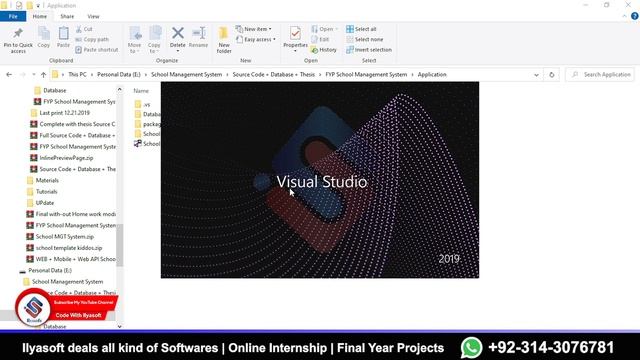Select School Management System tree folder
The height and width of the screenshot is (360, 640).
pos(63,282)
